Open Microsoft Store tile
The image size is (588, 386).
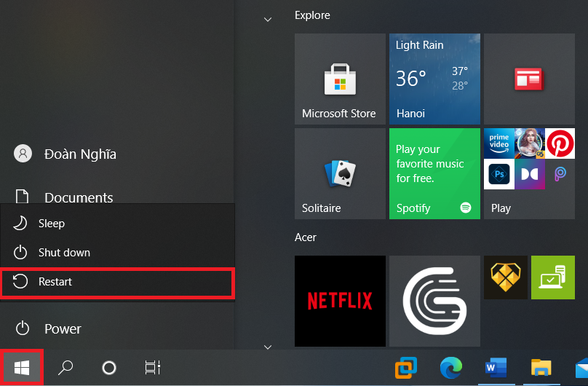click(340, 79)
